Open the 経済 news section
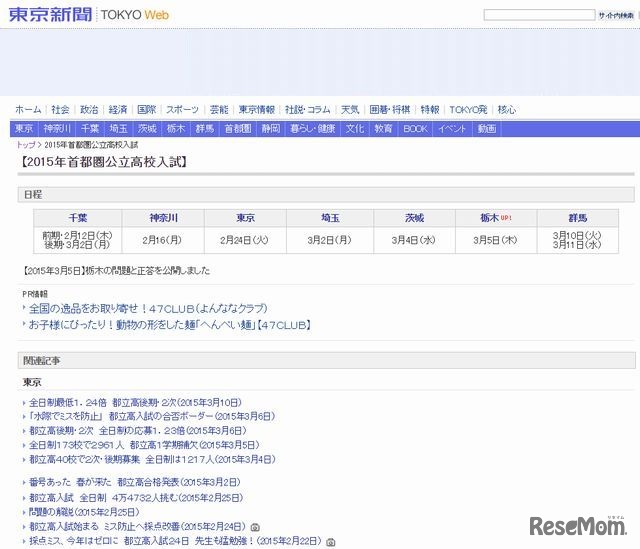 [118, 109]
